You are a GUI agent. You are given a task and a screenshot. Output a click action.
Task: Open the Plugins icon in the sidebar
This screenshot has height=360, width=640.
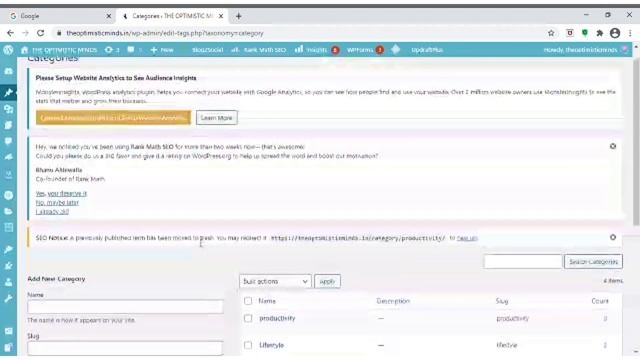(x=9, y=266)
